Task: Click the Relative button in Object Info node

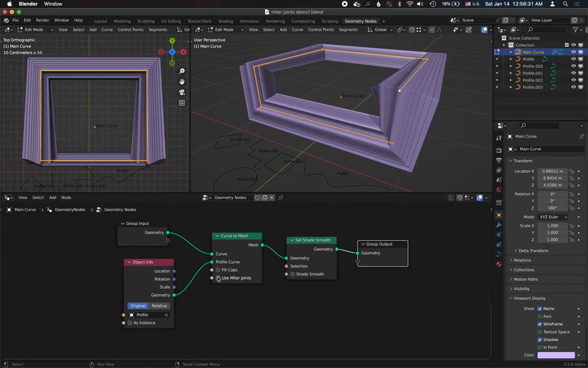Action: [x=159, y=306]
